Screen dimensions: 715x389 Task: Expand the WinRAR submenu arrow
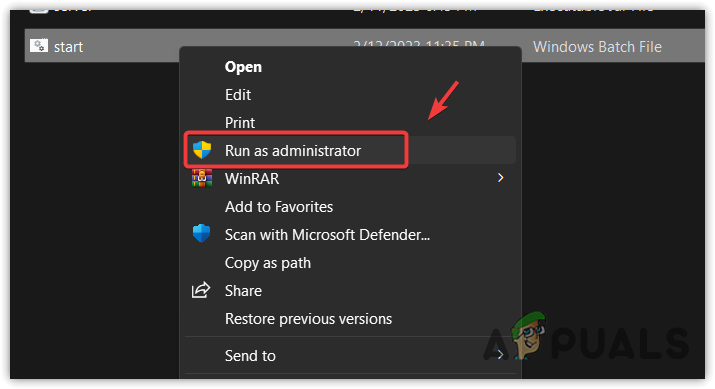(x=500, y=178)
